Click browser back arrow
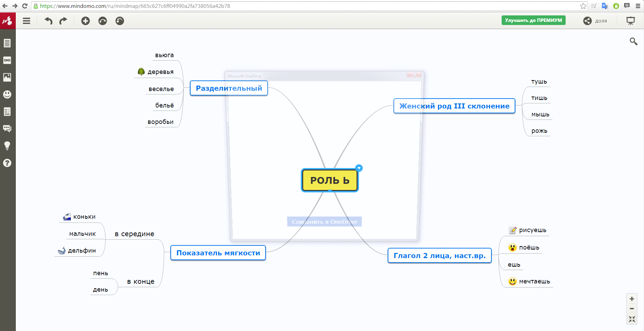 [x=5, y=6]
